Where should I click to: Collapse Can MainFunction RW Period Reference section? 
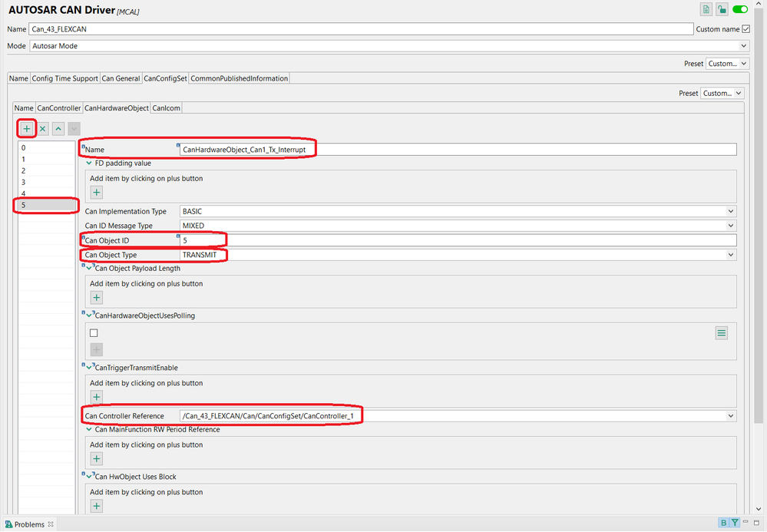[x=89, y=429]
